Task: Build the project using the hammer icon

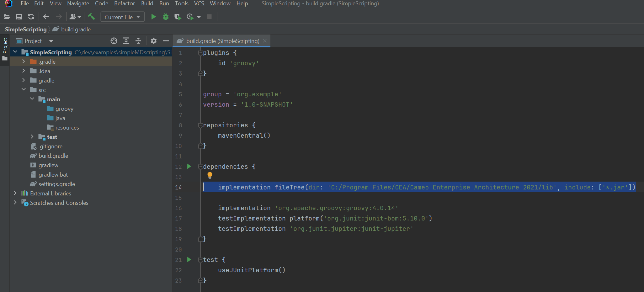Action: point(91,16)
